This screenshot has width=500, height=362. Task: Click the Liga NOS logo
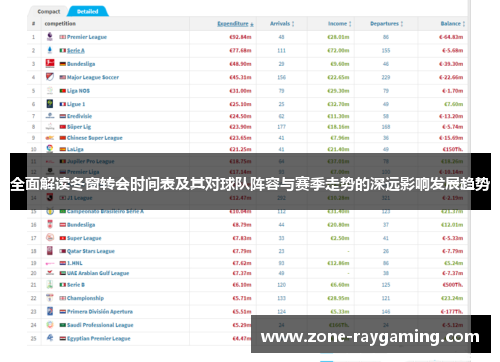[50, 91]
